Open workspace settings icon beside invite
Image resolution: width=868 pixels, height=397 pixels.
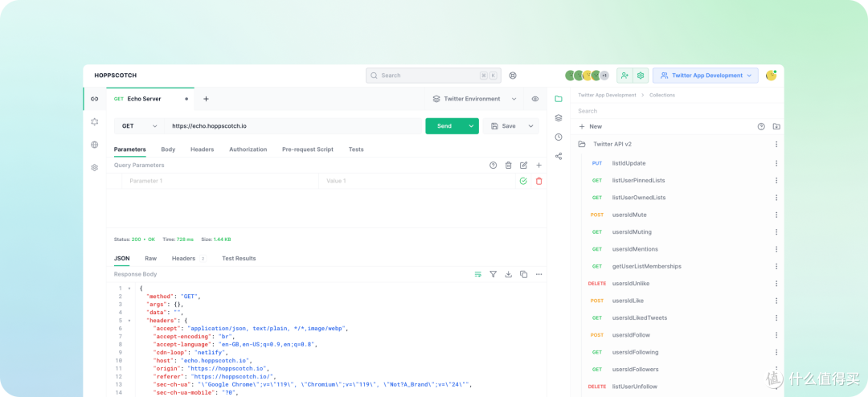point(641,76)
